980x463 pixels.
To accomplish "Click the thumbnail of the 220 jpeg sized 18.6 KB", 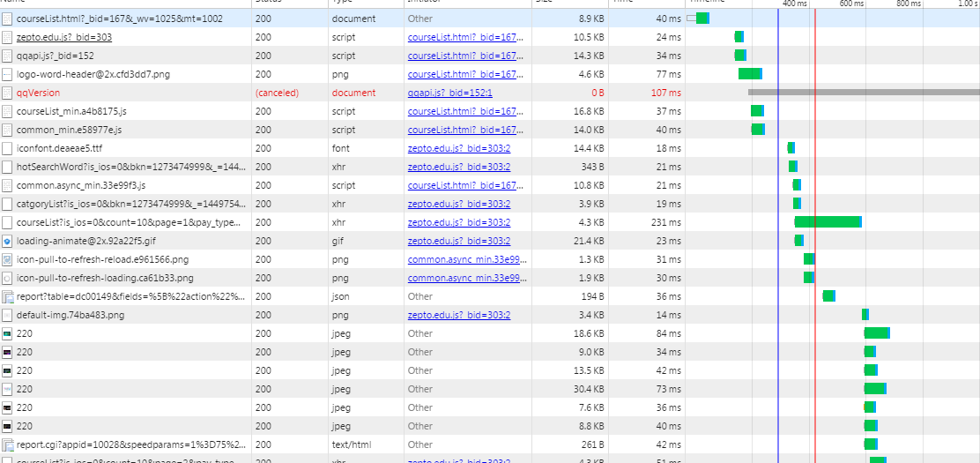I will coord(7,333).
